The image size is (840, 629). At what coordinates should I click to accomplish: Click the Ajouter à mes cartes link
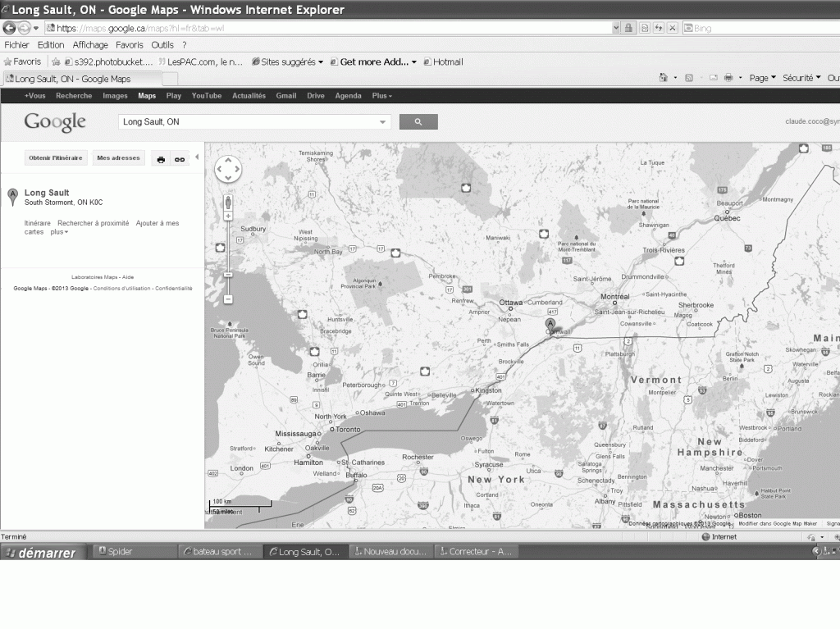[102, 228]
